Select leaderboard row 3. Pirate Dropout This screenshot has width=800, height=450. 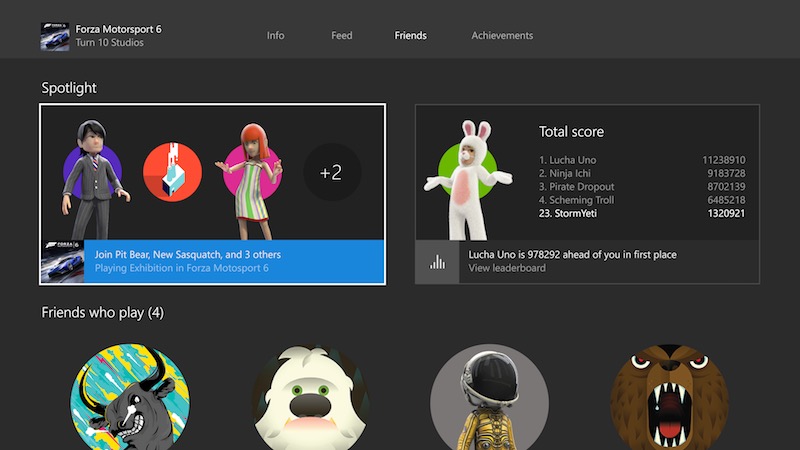pyautogui.click(x=642, y=187)
